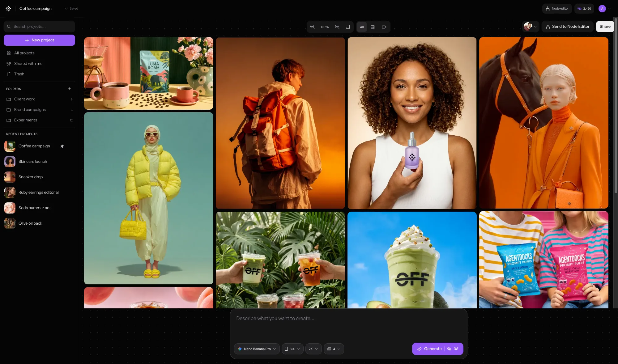Click the Soda summer ads thumbnail icon
This screenshot has height=364, width=618.
10,208
